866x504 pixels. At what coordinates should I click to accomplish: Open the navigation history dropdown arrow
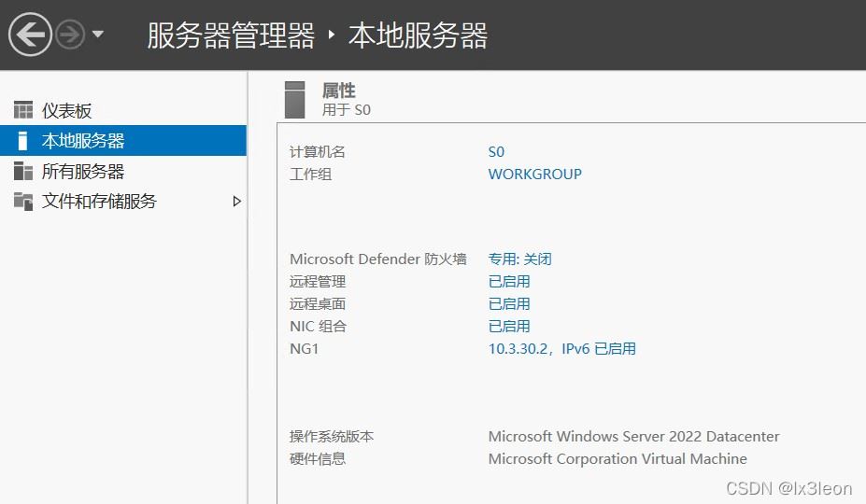pyautogui.click(x=97, y=35)
